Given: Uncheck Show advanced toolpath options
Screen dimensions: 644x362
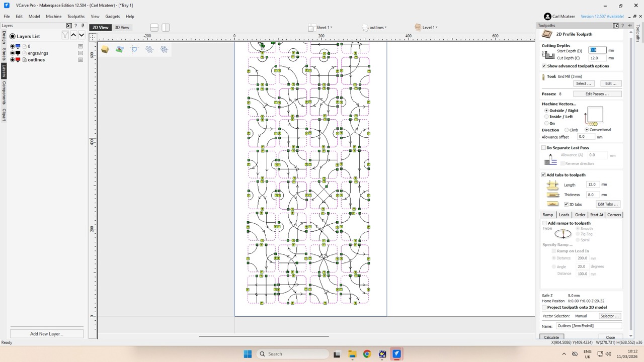Looking at the screenshot, I should (x=544, y=66).
